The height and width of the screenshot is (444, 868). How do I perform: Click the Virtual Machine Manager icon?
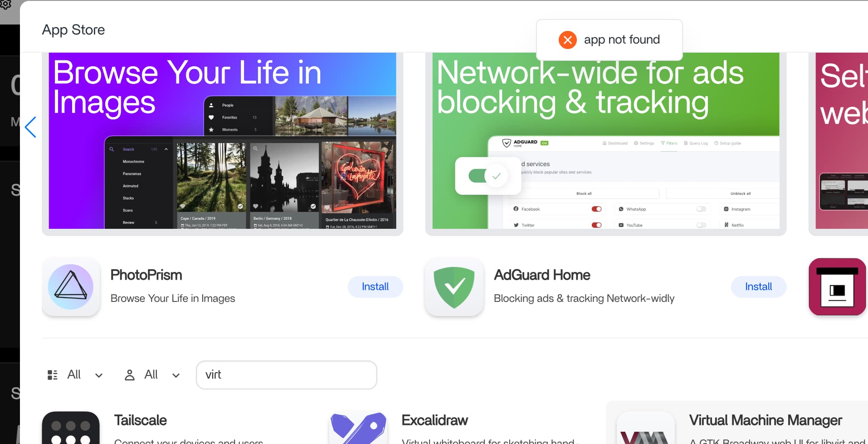coord(645,428)
